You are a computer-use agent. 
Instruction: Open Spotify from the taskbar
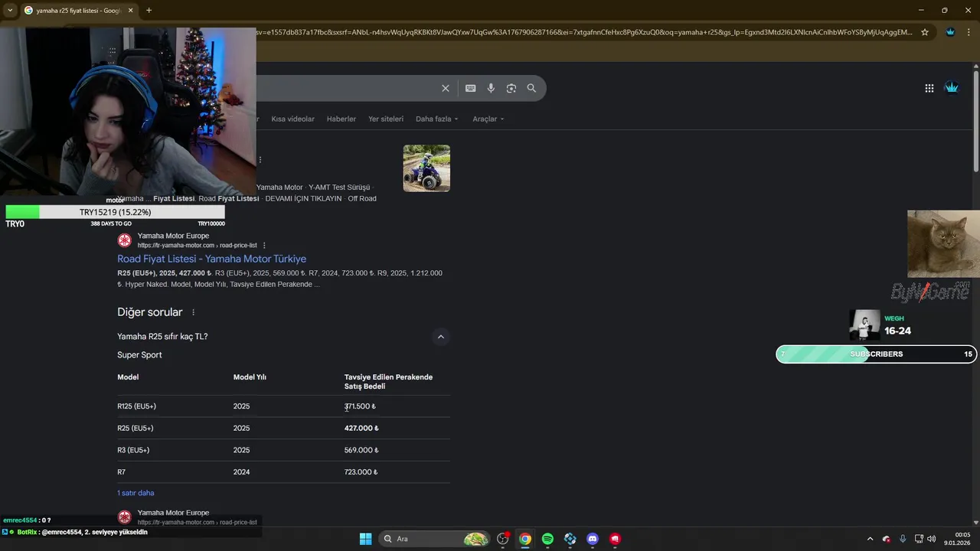(x=547, y=539)
